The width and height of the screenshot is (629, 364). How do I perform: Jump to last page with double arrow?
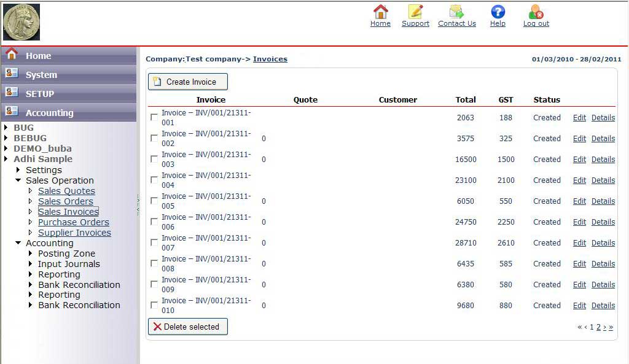[x=611, y=327]
